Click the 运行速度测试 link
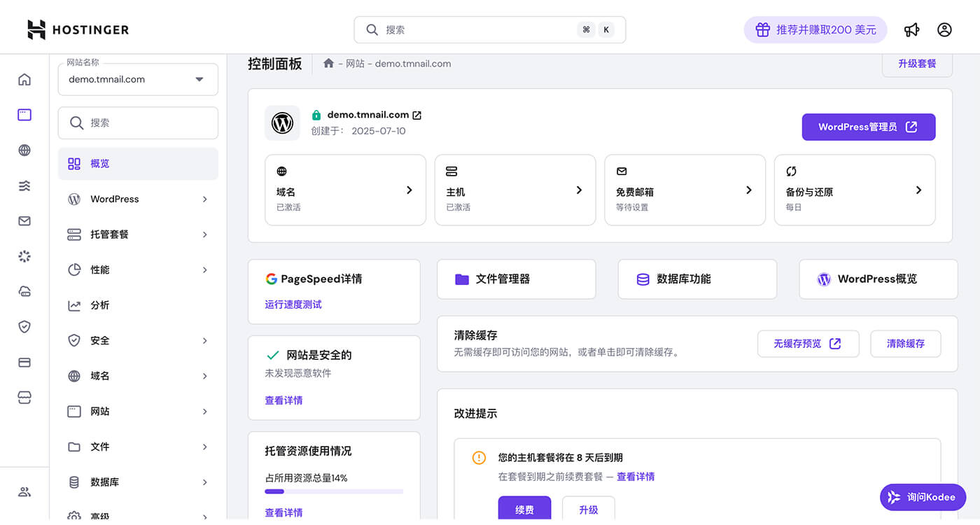This screenshot has height=525, width=980. click(x=293, y=304)
